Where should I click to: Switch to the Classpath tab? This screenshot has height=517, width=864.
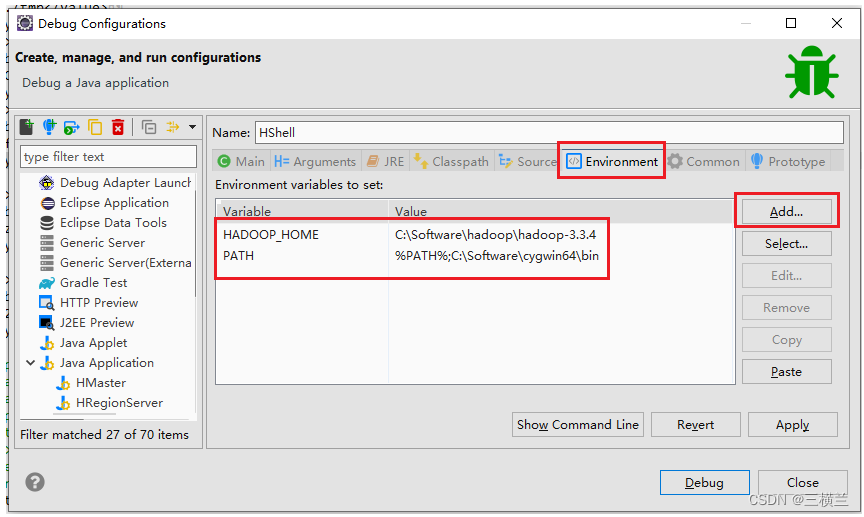[x=451, y=161]
